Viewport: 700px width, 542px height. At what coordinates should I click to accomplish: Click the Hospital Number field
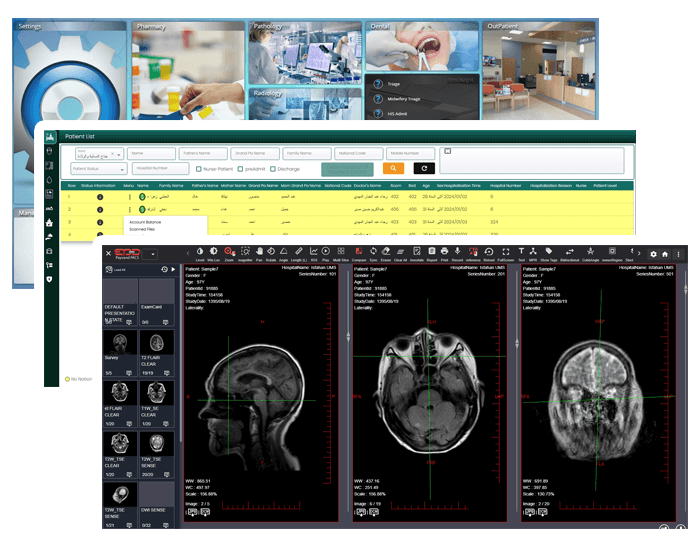161,168
